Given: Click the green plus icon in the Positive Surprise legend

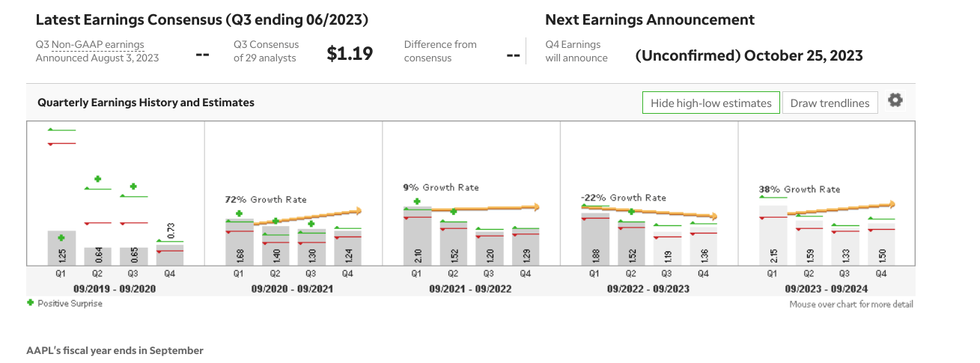Looking at the screenshot, I should click(30, 303).
